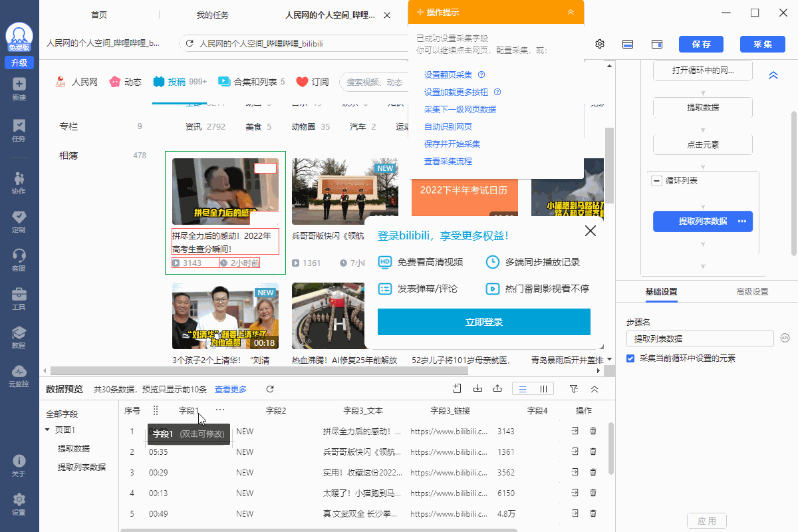
Task: Select the 我的任务 tab
Action: point(213,15)
